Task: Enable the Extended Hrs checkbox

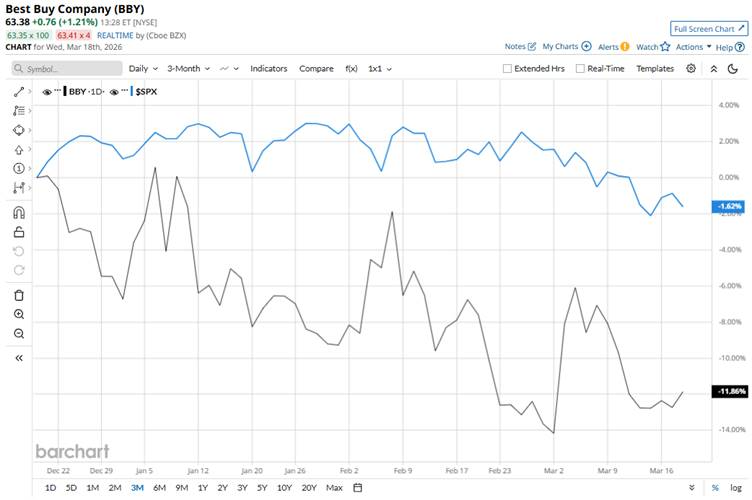Action: 507,69
